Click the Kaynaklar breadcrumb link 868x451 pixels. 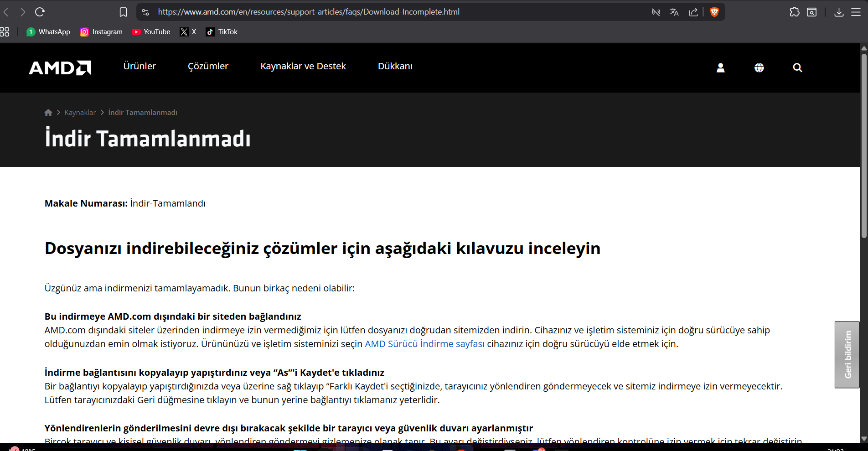point(80,113)
